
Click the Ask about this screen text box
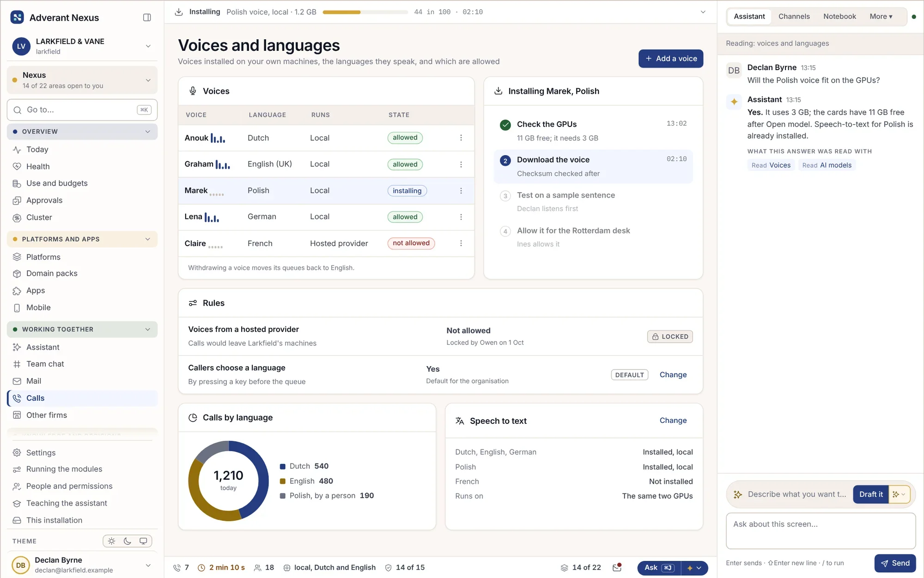tap(821, 531)
